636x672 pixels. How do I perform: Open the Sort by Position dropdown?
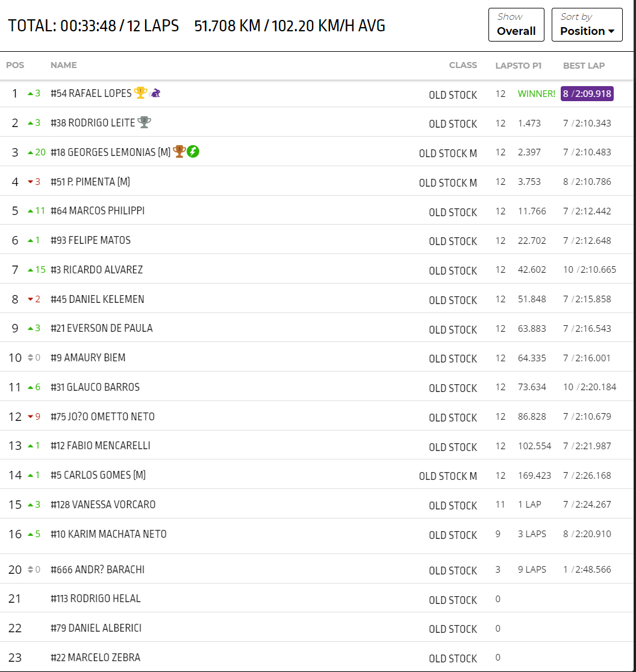[587, 25]
